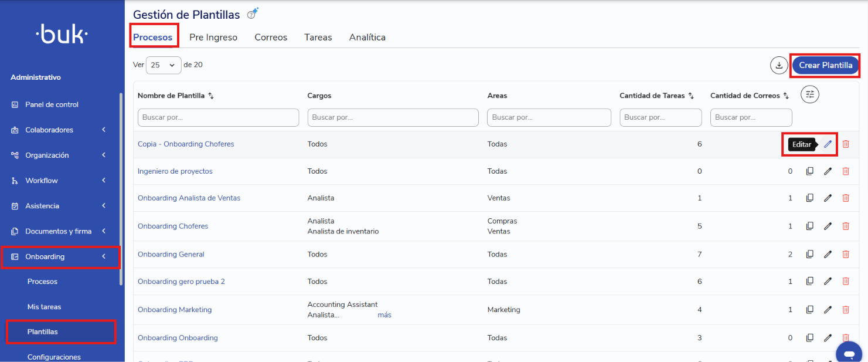Edit the Onboarding Analista de Ventas template

tap(828, 198)
